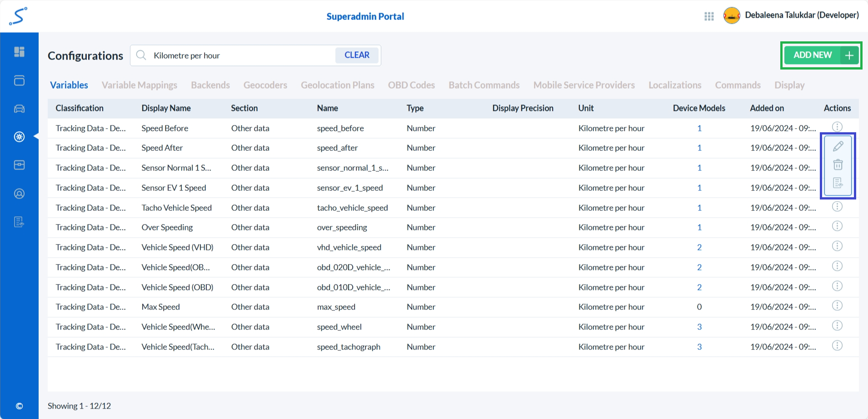Click the pencil icon to edit Speed After

coord(838,146)
